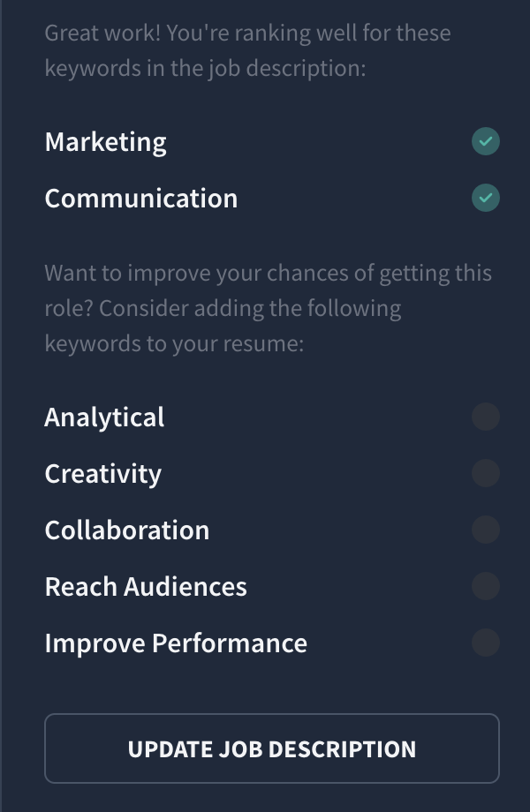This screenshot has height=812, width=530.
Task: Click the gray circle next to Improve Performance
Action: tap(486, 643)
